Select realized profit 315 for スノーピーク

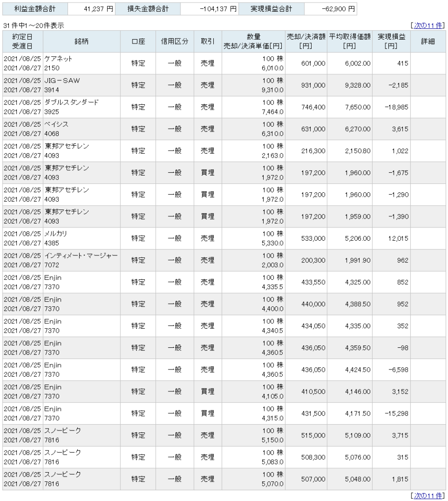pos(403,457)
